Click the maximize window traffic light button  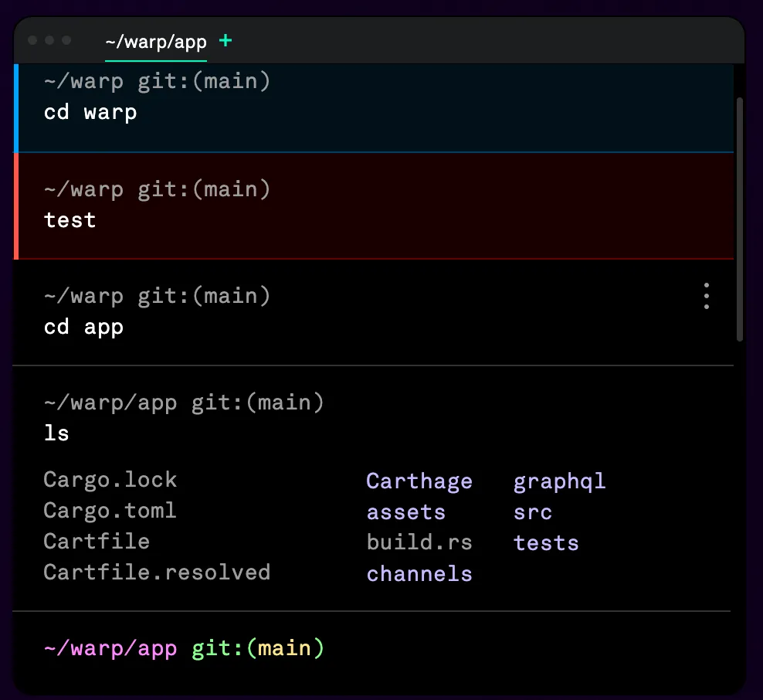coord(66,40)
